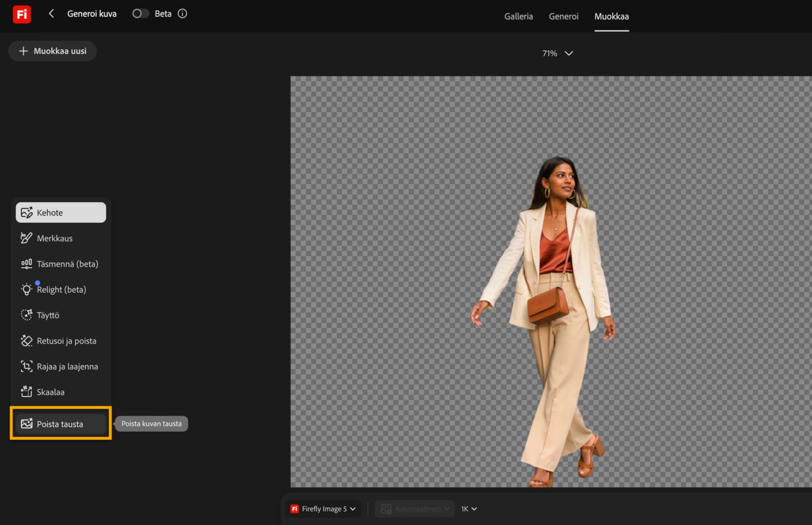Image resolution: width=812 pixels, height=525 pixels.
Task: Select the Täyttö fill tool
Action: click(x=61, y=315)
